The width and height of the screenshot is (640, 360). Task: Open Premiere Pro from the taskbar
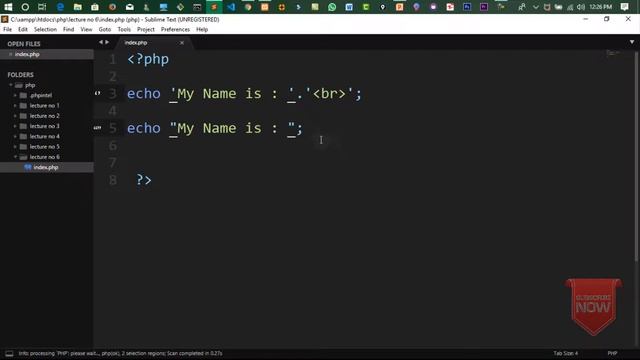coord(484,7)
